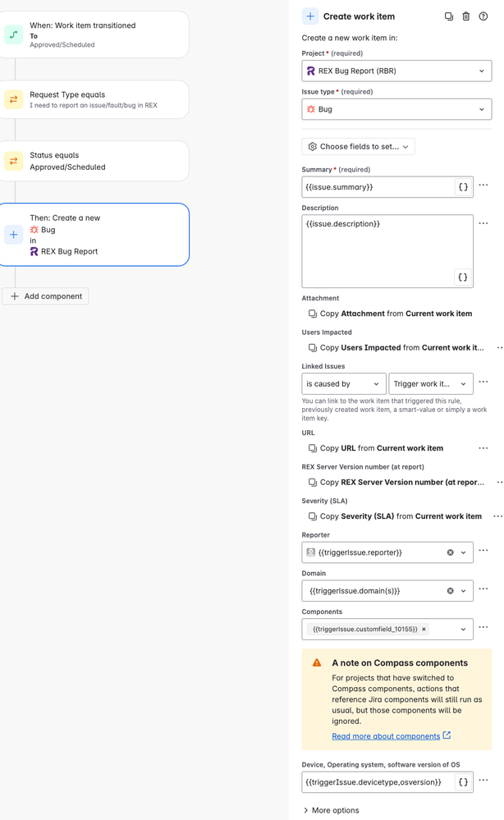Open help with the question mark icon
The width and height of the screenshot is (504, 820).
(483, 16)
